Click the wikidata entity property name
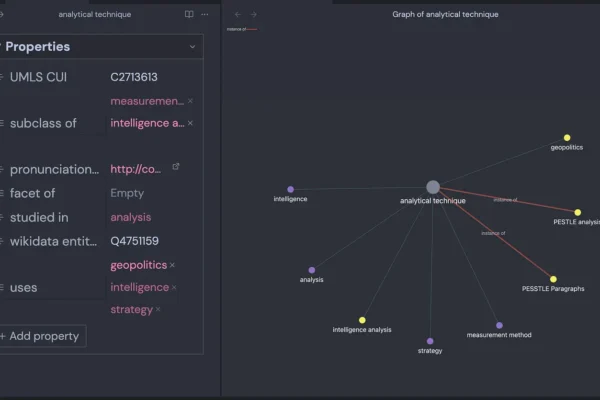The height and width of the screenshot is (400, 600). pos(53,241)
